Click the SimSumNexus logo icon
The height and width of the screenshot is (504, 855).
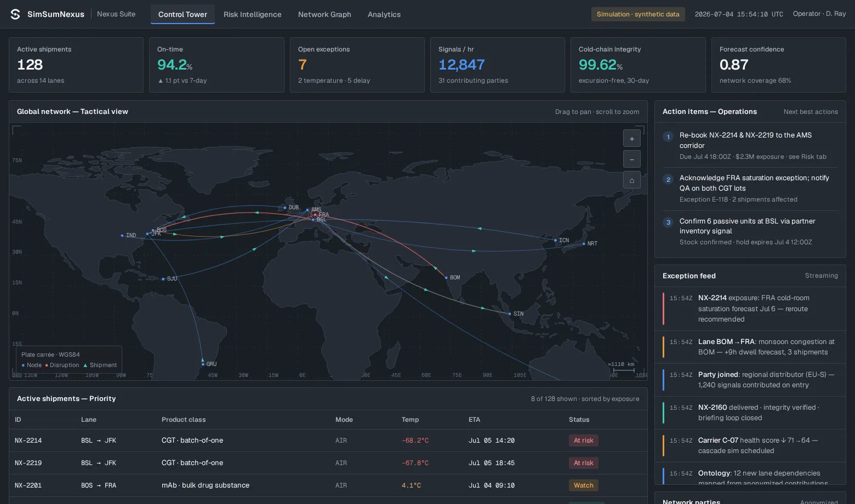tap(15, 14)
